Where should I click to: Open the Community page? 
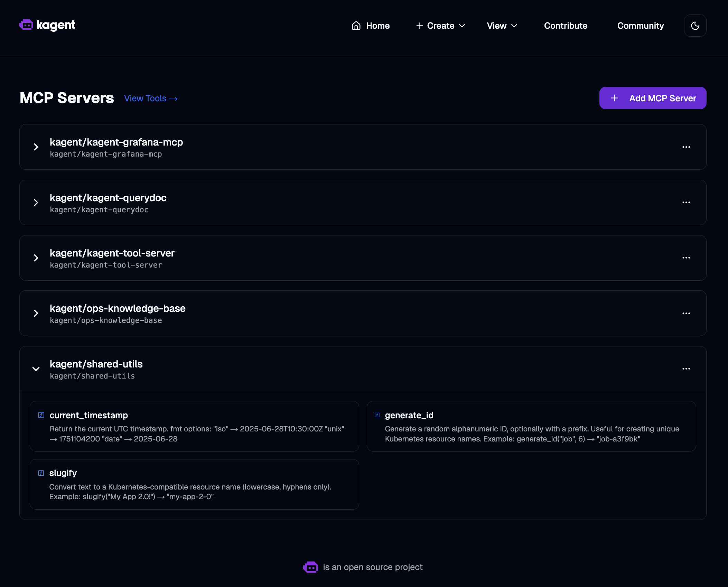point(641,26)
